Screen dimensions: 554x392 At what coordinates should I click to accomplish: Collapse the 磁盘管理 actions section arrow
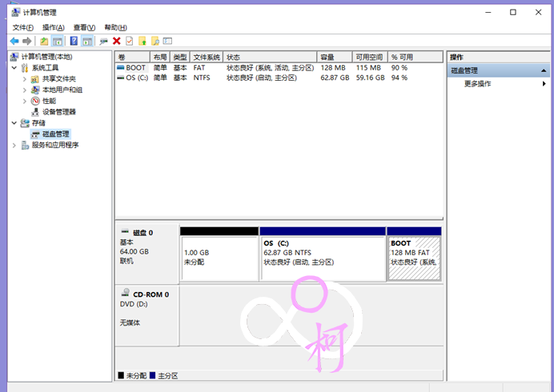[x=544, y=70]
